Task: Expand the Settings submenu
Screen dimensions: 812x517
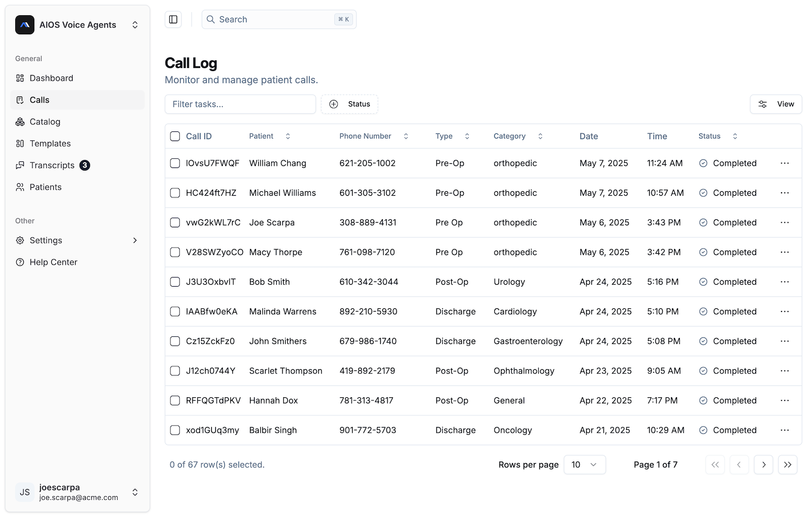Action: 134,240
